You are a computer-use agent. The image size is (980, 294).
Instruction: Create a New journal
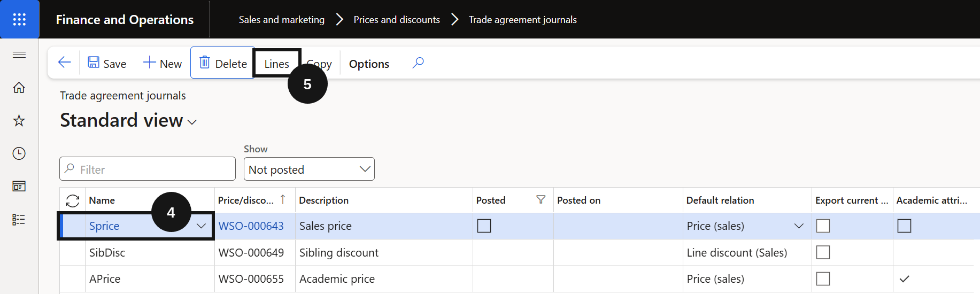coord(163,63)
